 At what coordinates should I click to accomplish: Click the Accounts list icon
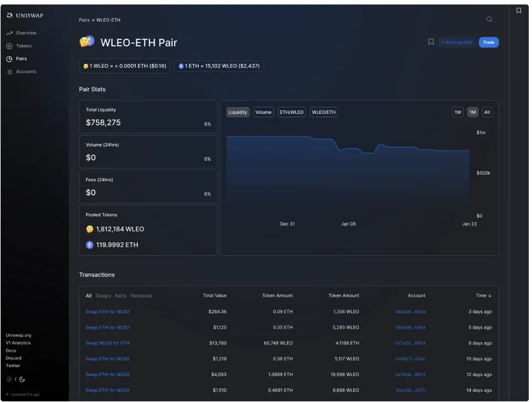(9, 72)
